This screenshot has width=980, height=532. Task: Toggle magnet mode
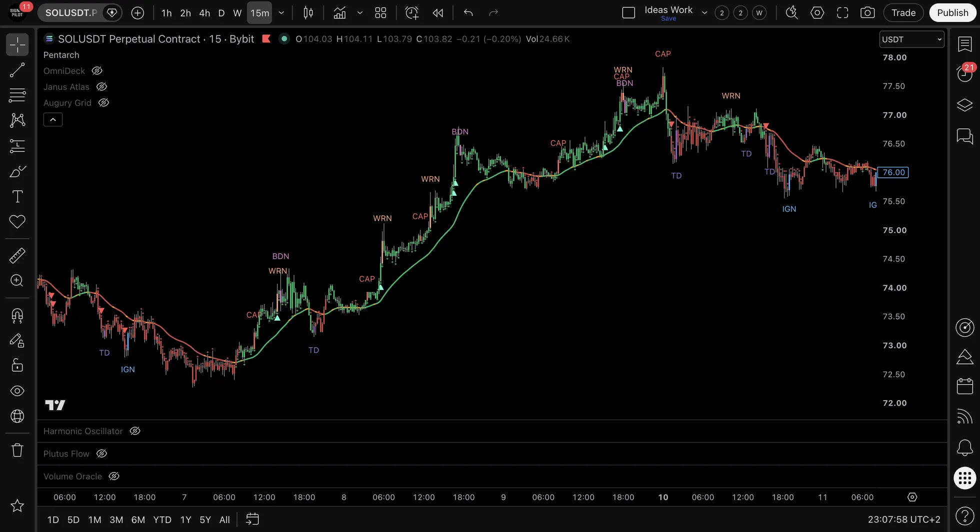click(x=17, y=316)
